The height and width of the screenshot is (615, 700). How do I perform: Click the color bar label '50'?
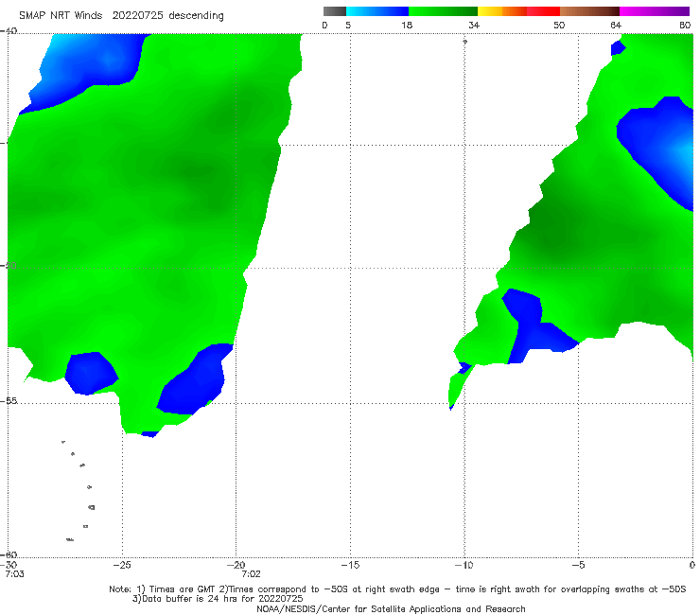[x=559, y=25]
